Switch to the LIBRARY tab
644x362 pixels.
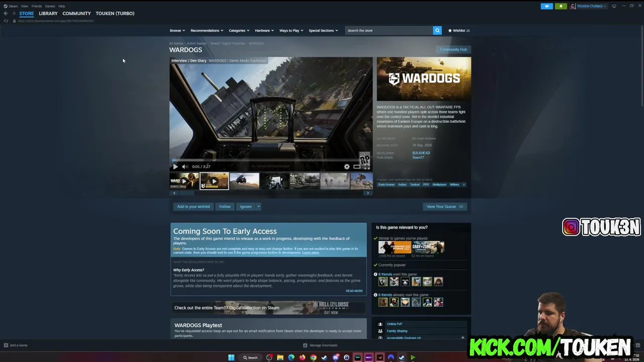click(48, 14)
